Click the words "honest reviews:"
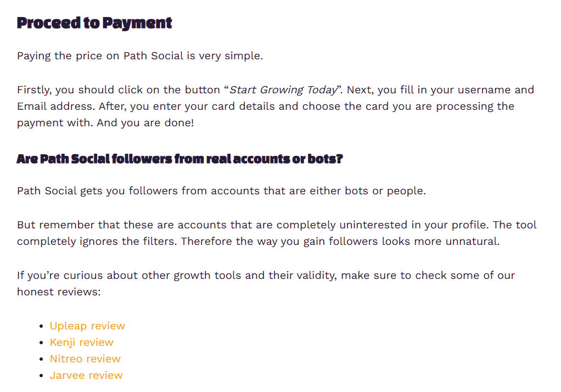561x392 pixels. pos(59,292)
